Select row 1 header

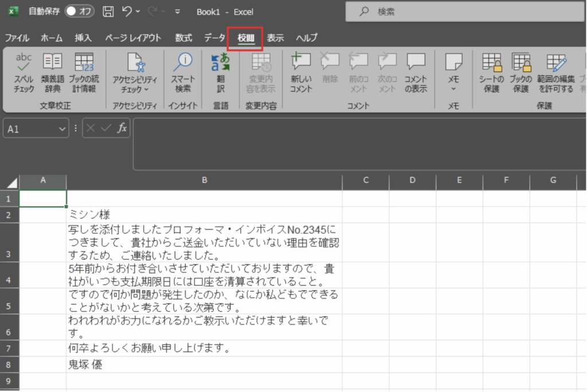click(9, 198)
